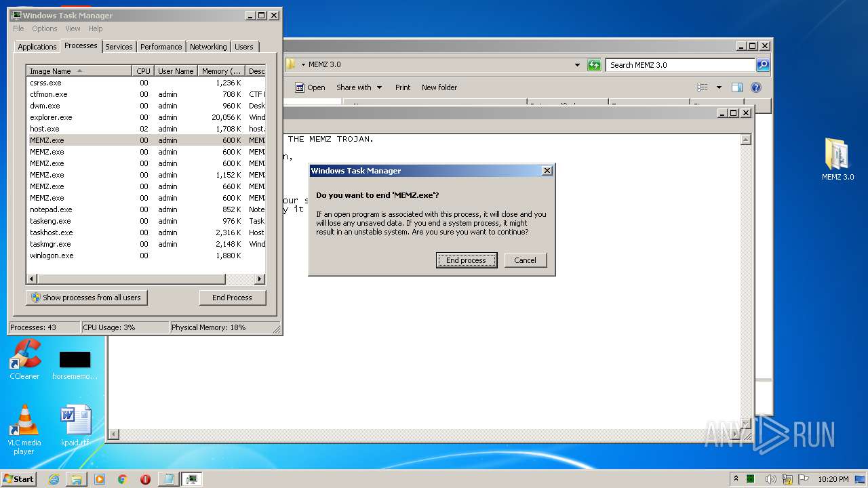Open the Task Manager Help menu

coord(96,28)
